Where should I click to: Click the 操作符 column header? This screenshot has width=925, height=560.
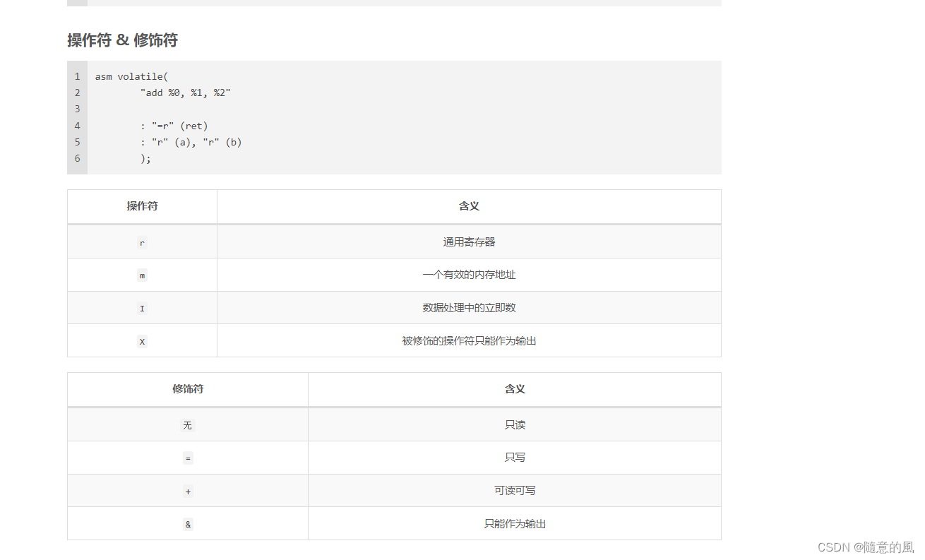pos(141,206)
